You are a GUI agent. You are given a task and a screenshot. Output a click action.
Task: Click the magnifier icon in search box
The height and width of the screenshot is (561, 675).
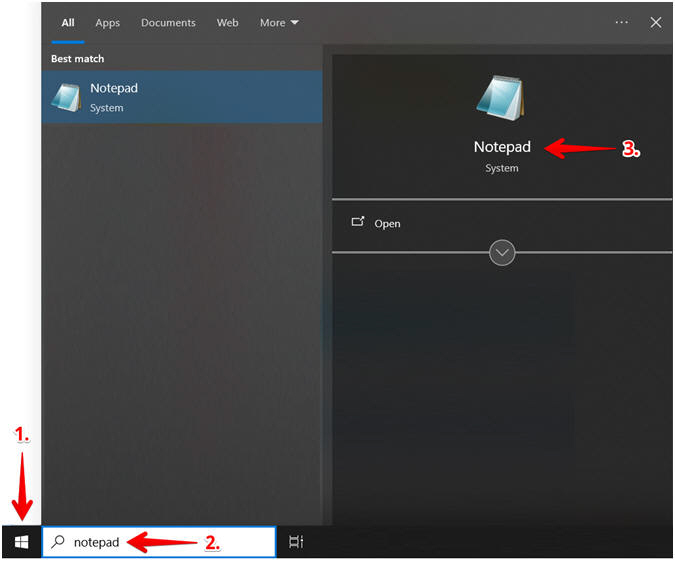[58, 542]
